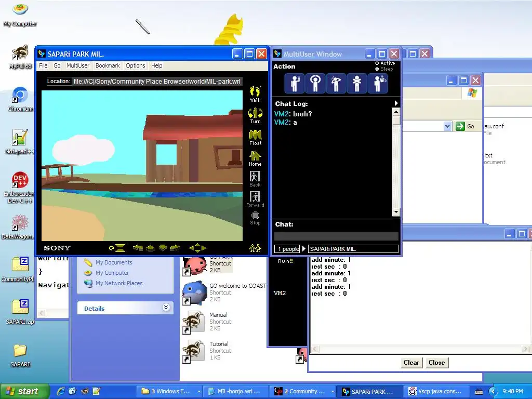This screenshot has height=399, width=532.
Task: Click the Start button
Action: [x=24, y=392]
